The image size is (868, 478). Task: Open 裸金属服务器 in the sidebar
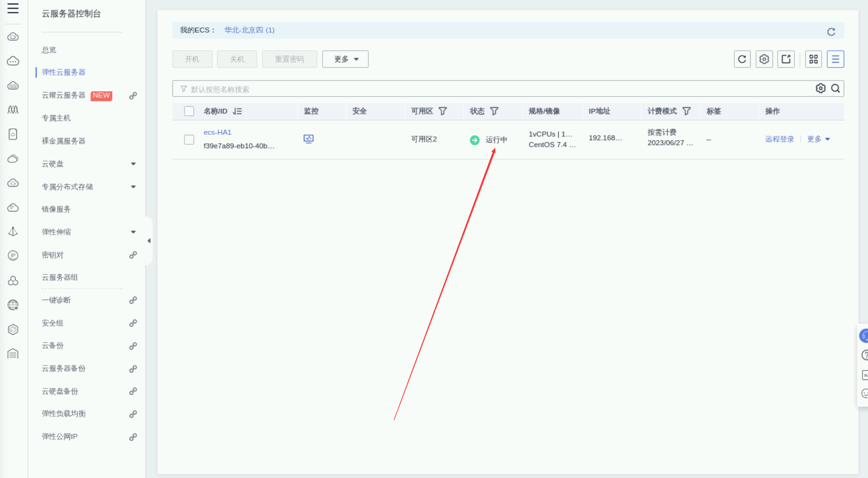point(64,141)
